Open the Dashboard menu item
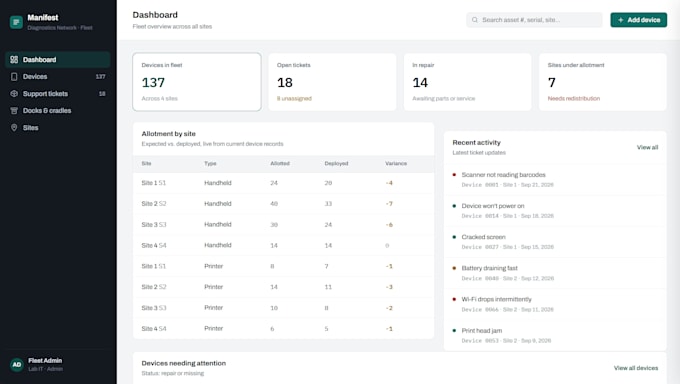The height and width of the screenshot is (384, 680). point(58,59)
